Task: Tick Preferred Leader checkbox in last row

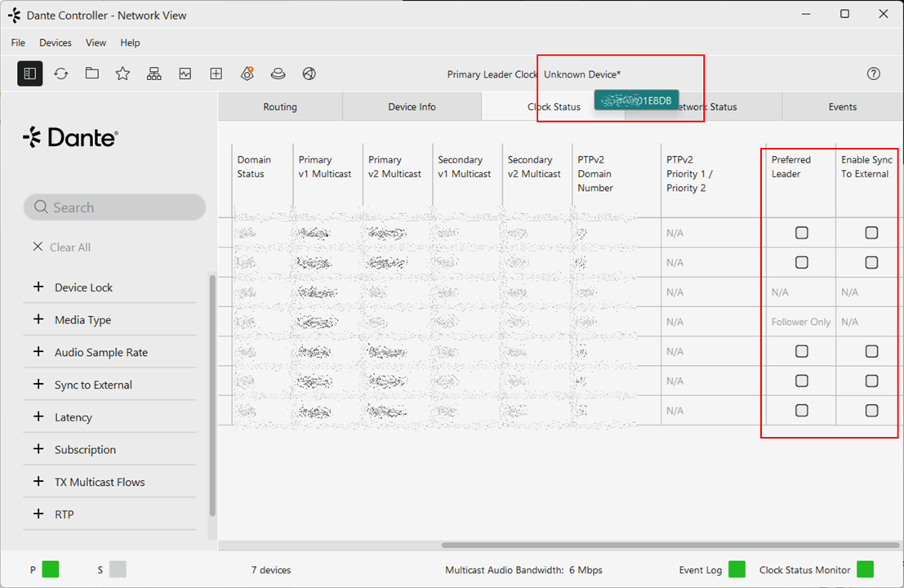Action: pyautogui.click(x=801, y=411)
